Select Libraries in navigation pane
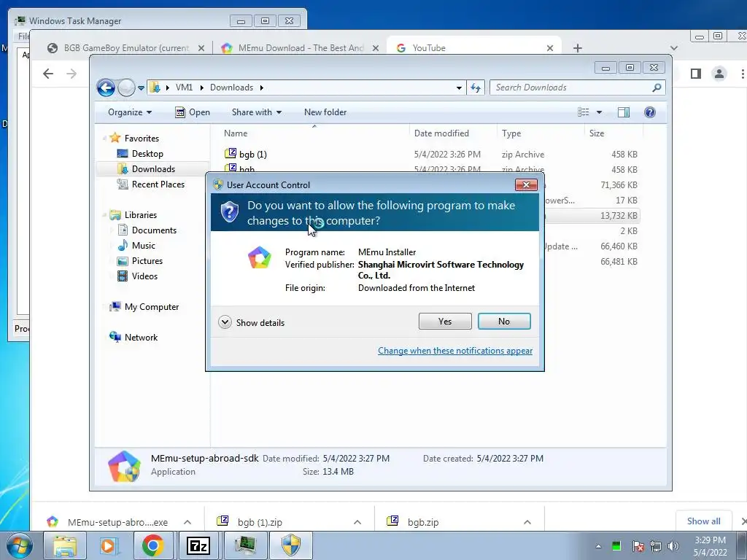The image size is (747, 560). [x=141, y=215]
